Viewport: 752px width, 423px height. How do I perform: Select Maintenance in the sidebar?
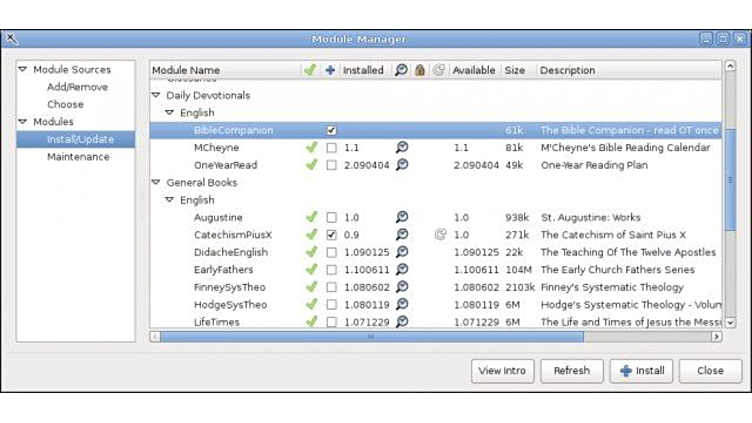tap(78, 157)
